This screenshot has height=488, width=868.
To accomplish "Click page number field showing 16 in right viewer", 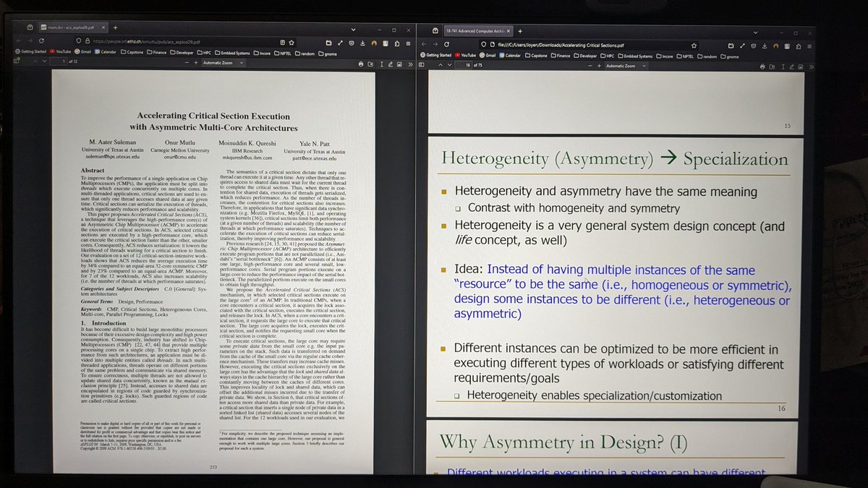I will point(464,66).
